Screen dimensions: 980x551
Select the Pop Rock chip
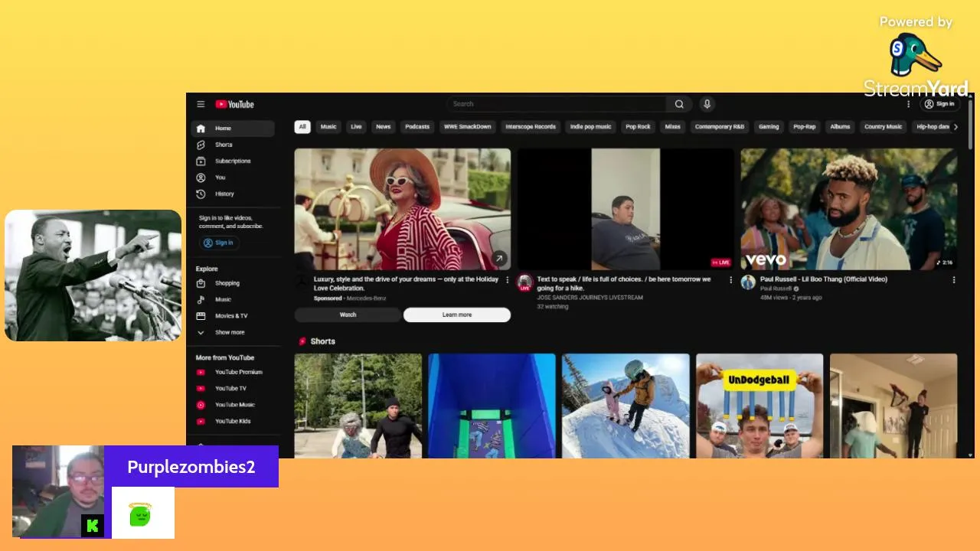click(638, 127)
